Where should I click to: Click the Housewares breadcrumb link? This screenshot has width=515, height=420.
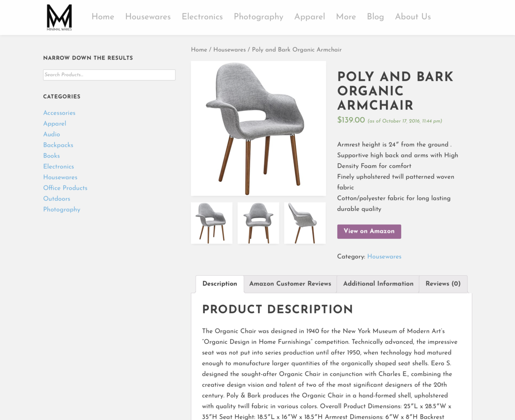(x=229, y=50)
